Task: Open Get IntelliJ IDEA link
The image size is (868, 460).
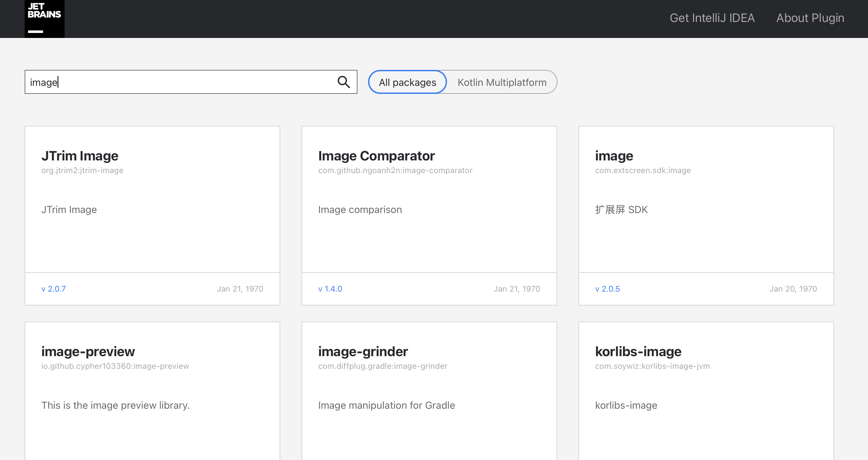Action: pos(712,18)
